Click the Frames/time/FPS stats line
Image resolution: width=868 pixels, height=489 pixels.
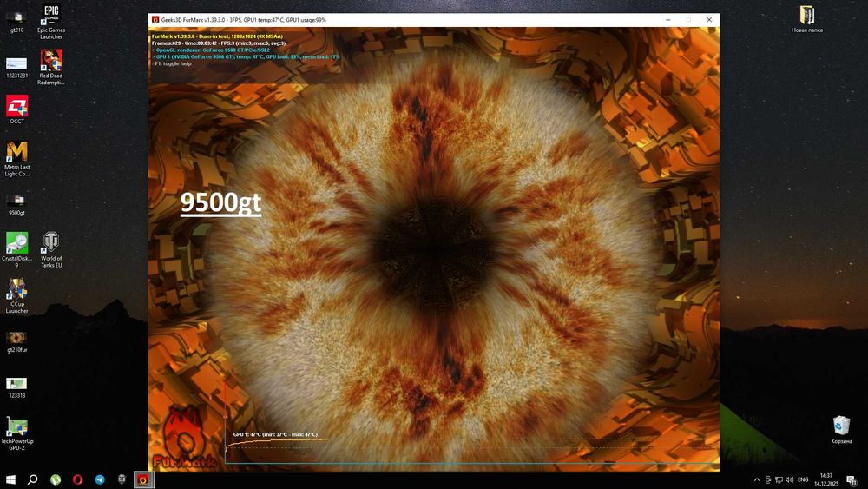(218, 43)
